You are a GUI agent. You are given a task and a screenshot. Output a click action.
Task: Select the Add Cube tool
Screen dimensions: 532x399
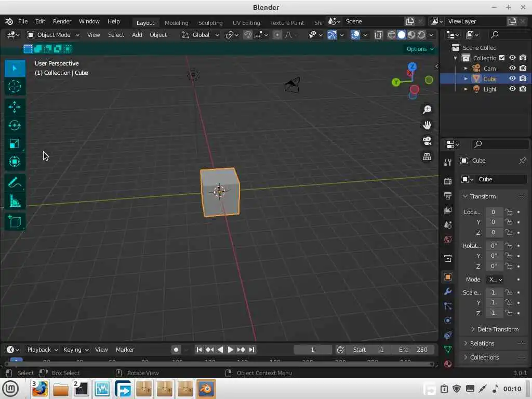pos(15,222)
